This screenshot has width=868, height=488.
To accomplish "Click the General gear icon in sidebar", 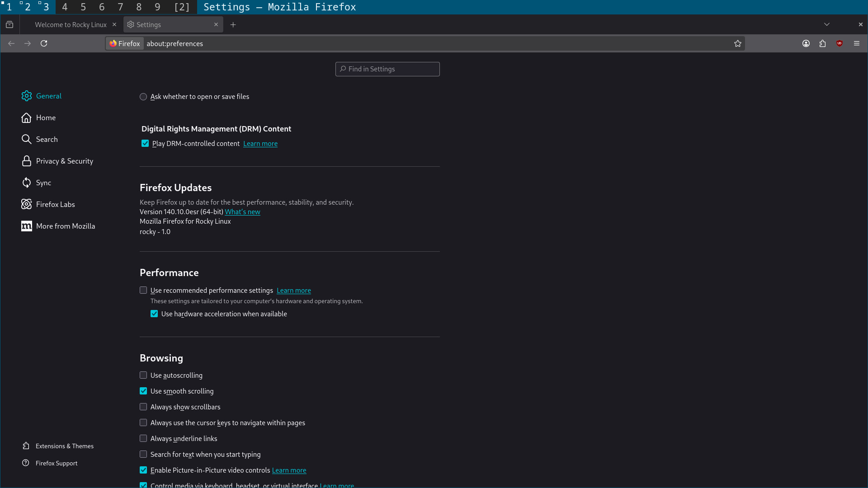I will point(27,96).
